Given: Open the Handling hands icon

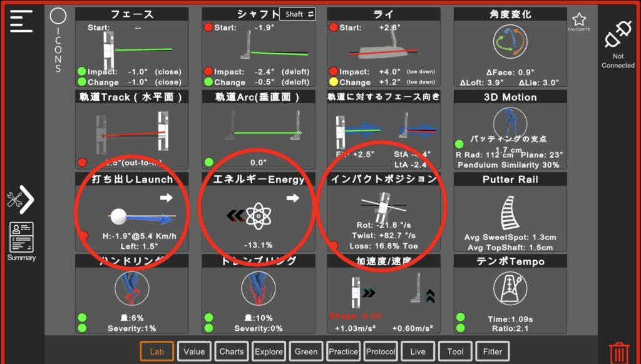Looking at the screenshot, I should coord(131,288).
